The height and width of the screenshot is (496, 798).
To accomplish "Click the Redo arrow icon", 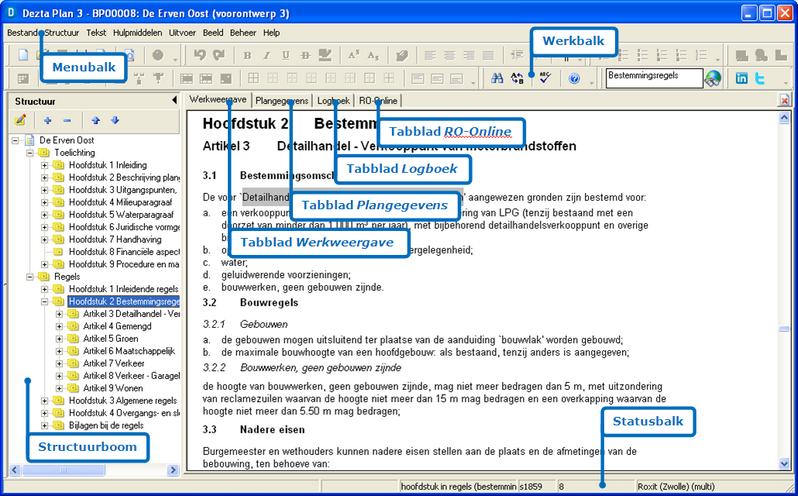I will [x=219, y=55].
